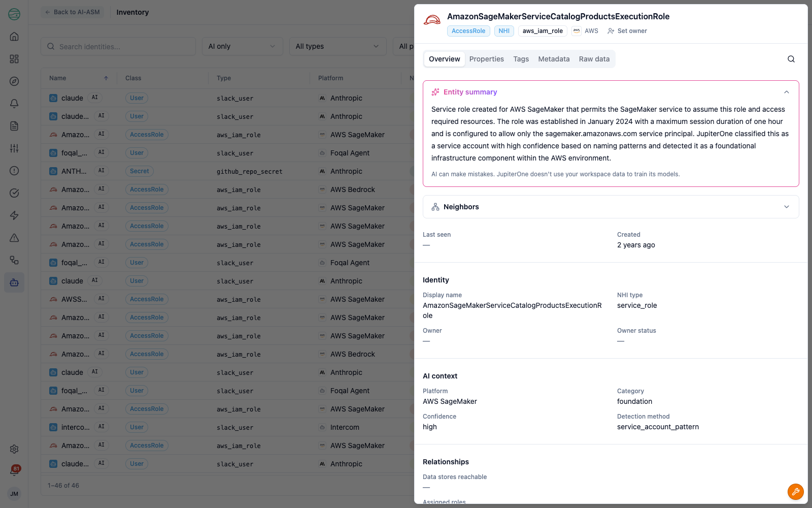This screenshot has width=812, height=508.
Task: Click the Search identities field
Action: 118,46
